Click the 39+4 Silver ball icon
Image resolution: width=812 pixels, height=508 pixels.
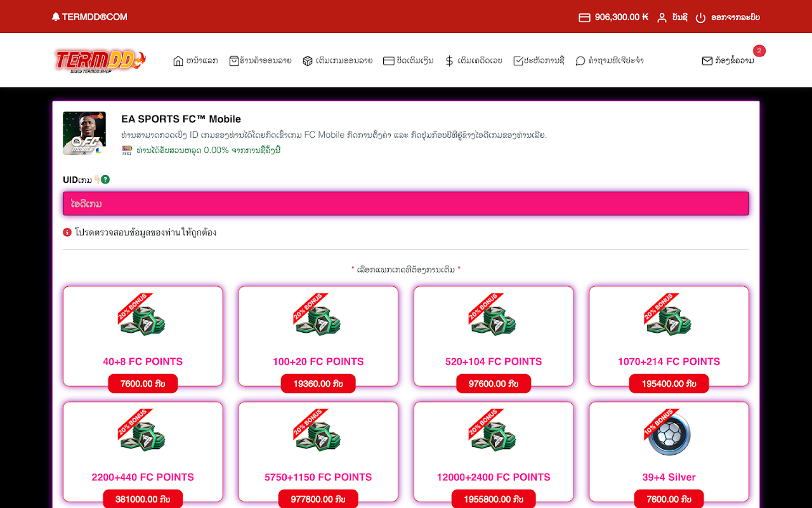(668, 432)
